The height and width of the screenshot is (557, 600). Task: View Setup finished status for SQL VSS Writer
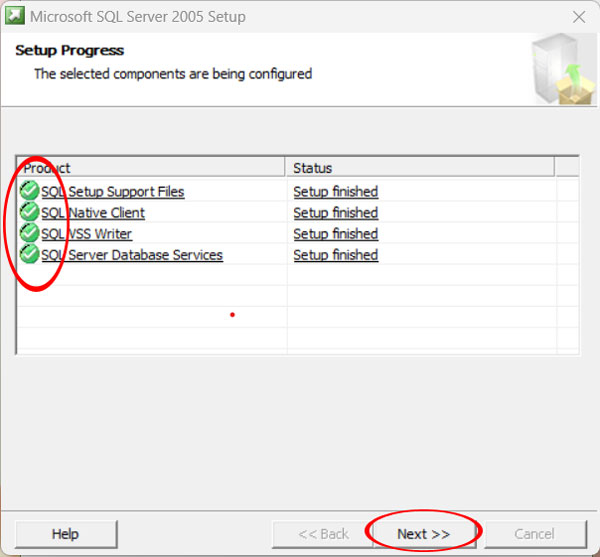pyautogui.click(x=335, y=234)
